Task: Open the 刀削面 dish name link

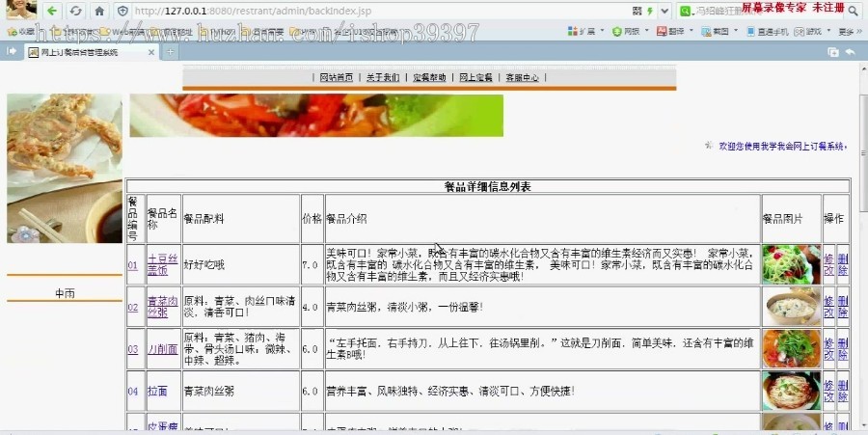Action: pos(163,349)
